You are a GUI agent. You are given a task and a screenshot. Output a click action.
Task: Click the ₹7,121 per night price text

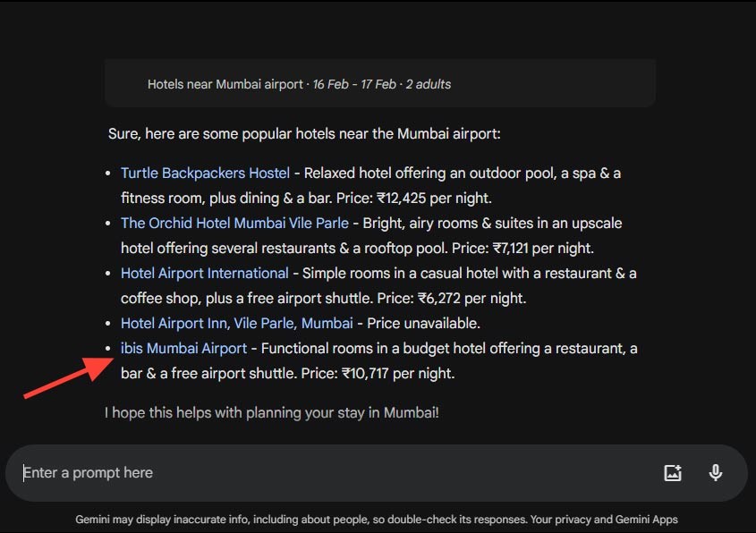pos(543,249)
